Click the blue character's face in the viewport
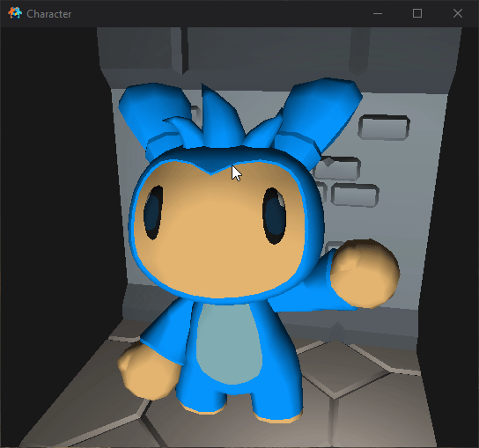This screenshot has height=448, width=479. coord(219,229)
